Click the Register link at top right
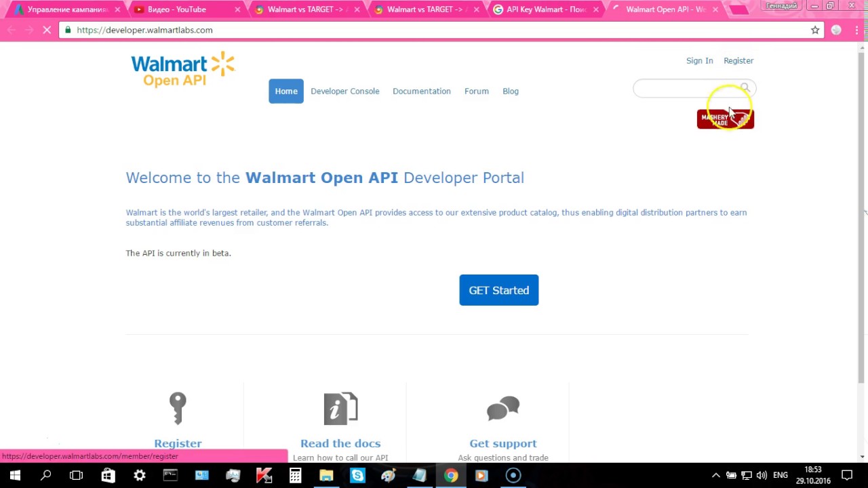Viewport: 868px width, 488px height. tap(738, 60)
